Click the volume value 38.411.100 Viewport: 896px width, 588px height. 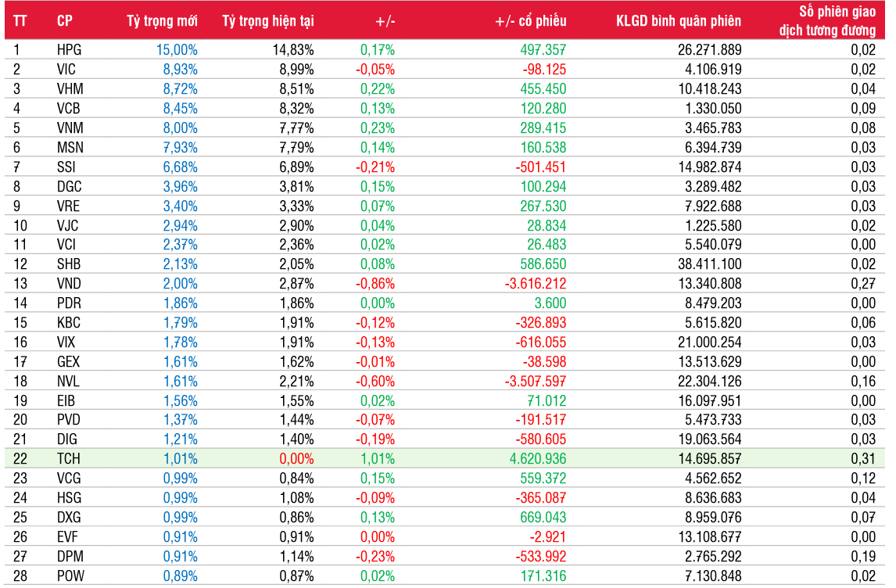(710, 264)
